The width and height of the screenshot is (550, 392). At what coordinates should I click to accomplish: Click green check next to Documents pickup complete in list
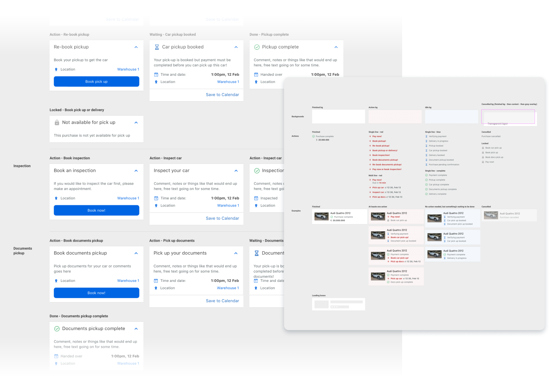pos(426,189)
